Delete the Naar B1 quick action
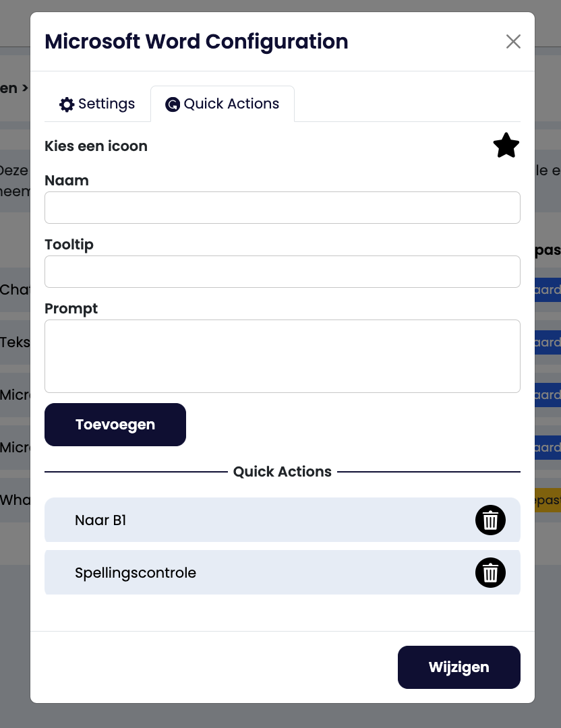561x728 pixels. pyautogui.click(x=491, y=520)
